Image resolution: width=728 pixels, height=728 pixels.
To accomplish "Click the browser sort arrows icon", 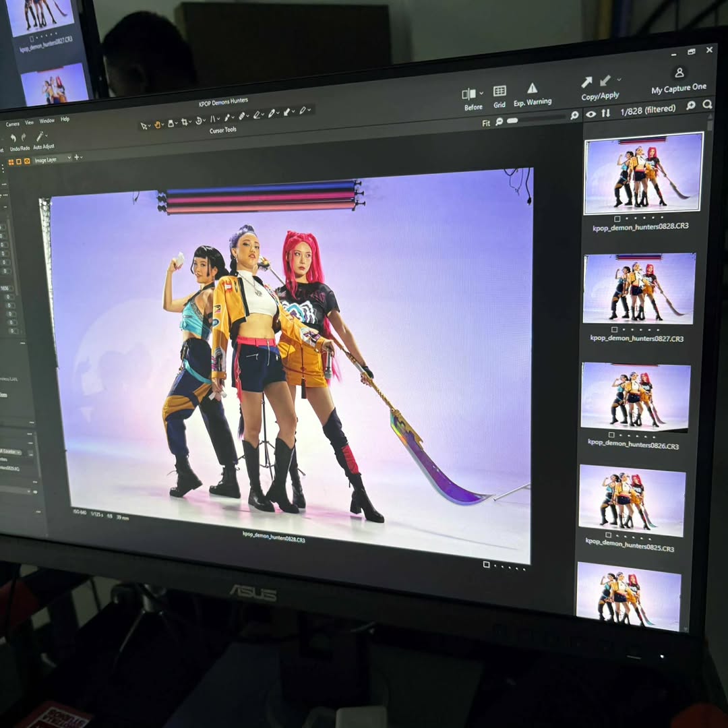I will click(x=605, y=113).
